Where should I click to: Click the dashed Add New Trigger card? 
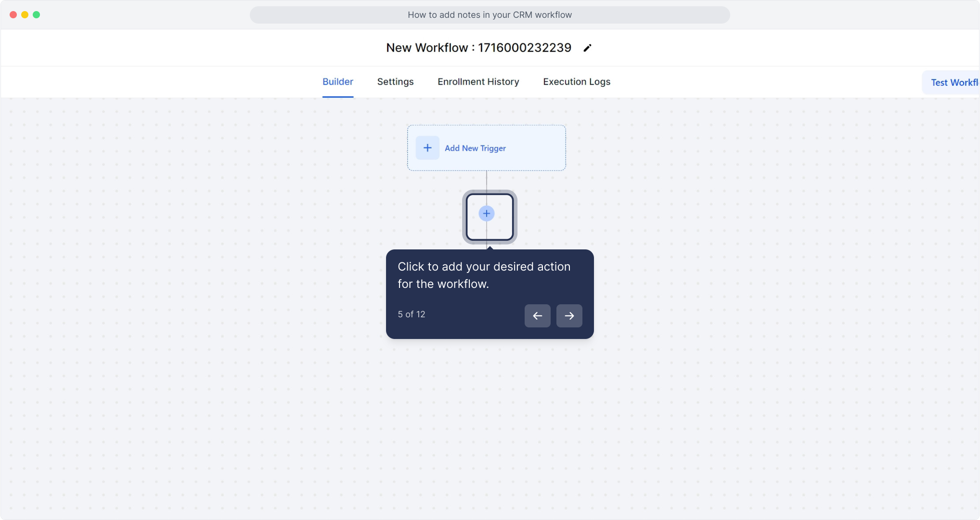click(487, 148)
